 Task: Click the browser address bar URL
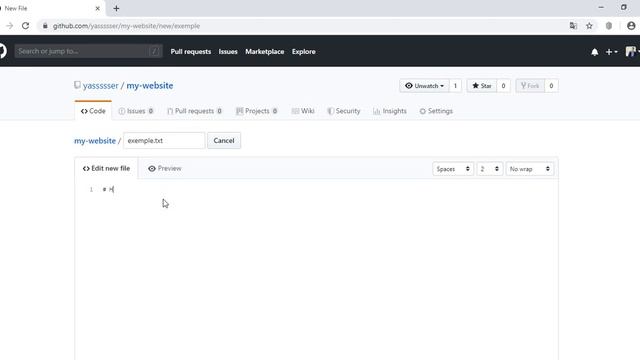[x=126, y=26]
